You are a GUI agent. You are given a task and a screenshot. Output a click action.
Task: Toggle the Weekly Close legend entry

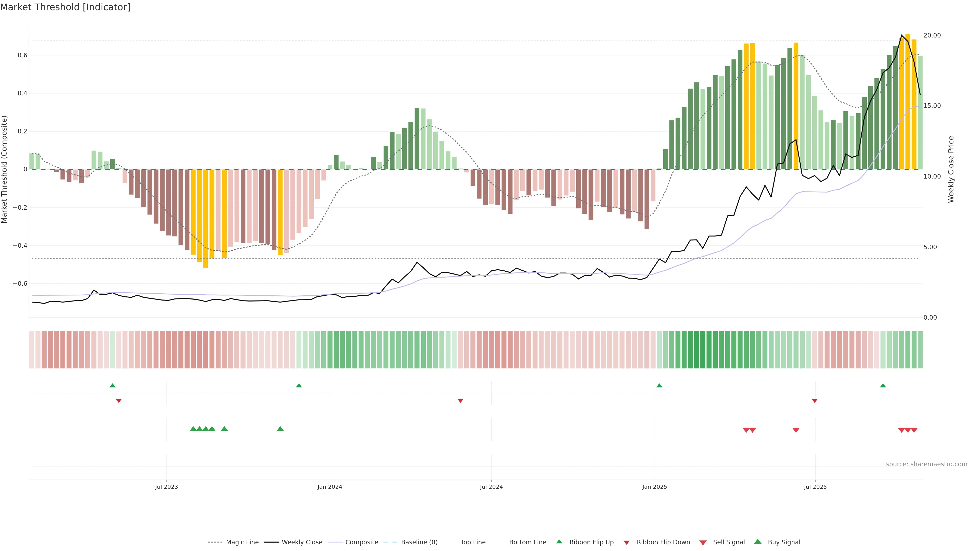(302, 542)
